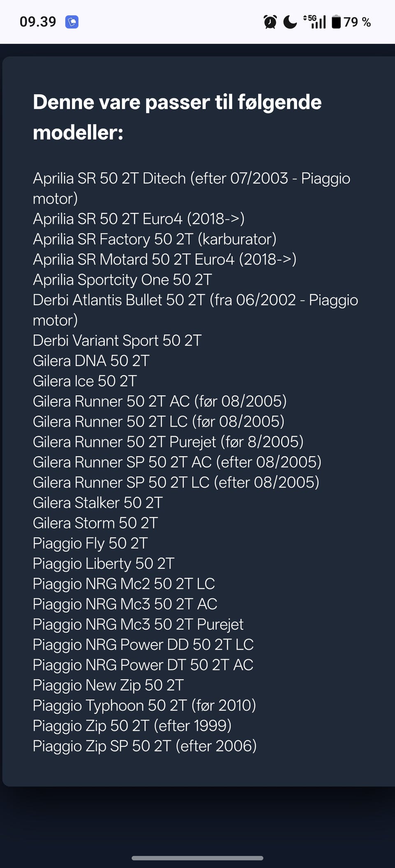Tap 'Piaggio Typhoon 50 2T (før 2010)' entry
The height and width of the screenshot is (868, 395).
pyautogui.click(x=144, y=706)
